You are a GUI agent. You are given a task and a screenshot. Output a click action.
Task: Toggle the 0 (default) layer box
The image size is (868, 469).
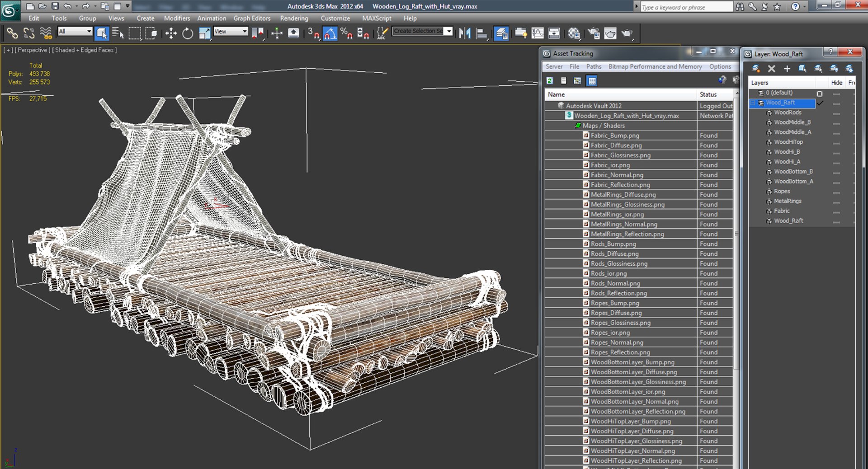pyautogui.click(x=820, y=94)
